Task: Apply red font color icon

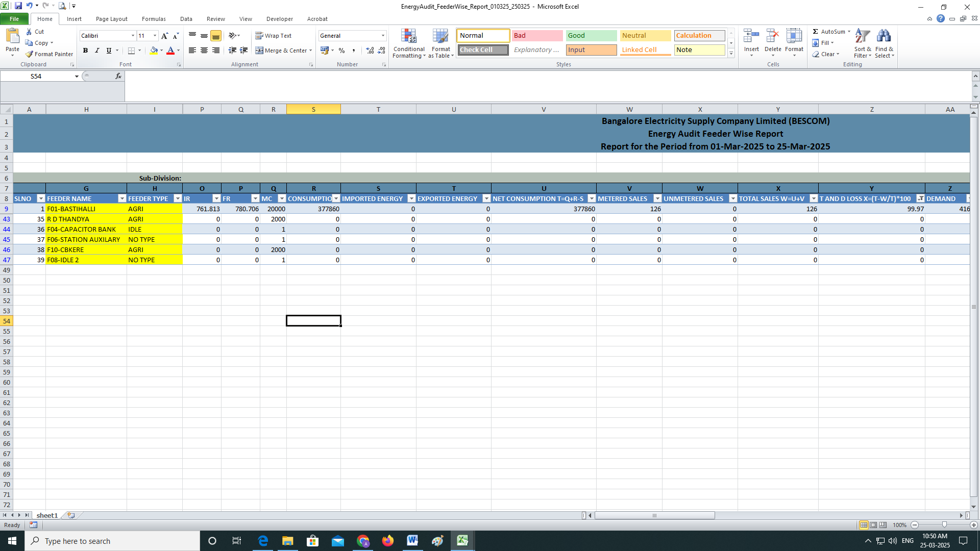Action: tap(170, 51)
